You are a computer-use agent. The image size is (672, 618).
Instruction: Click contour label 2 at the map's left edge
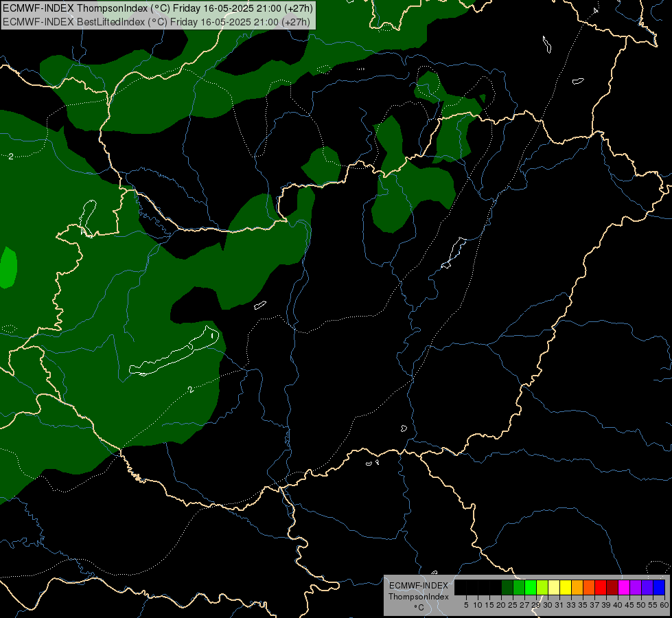(x=11, y=157)
